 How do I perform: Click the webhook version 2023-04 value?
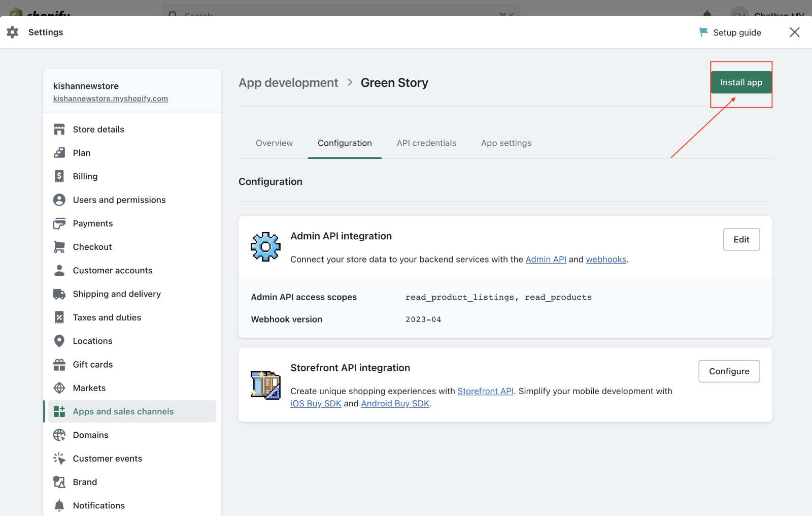coord(423,319)
